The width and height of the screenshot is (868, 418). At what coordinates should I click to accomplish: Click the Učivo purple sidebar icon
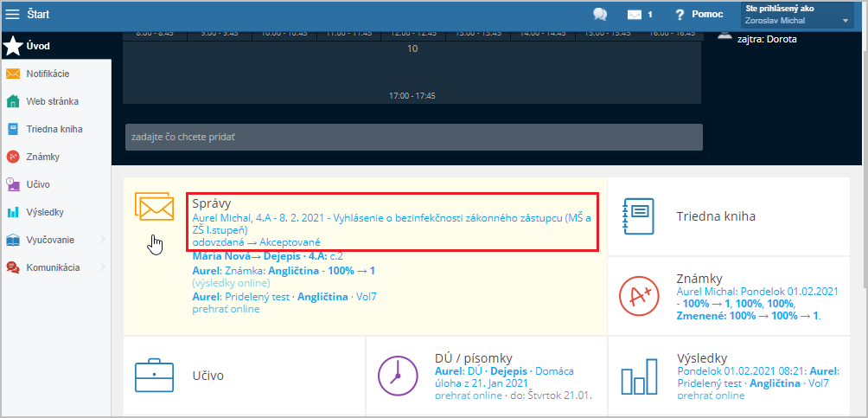(13, 184)
